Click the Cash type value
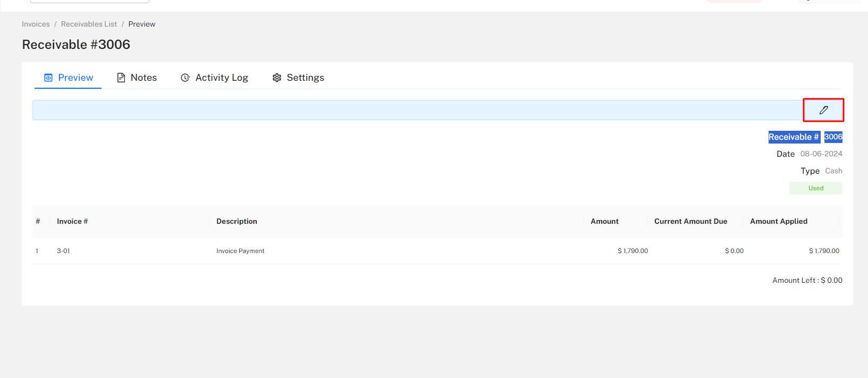The image size is (868, 378). (833, 171)
